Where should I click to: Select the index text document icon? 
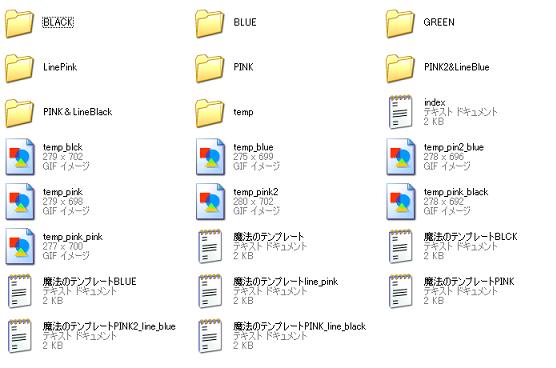click(400, 112)
